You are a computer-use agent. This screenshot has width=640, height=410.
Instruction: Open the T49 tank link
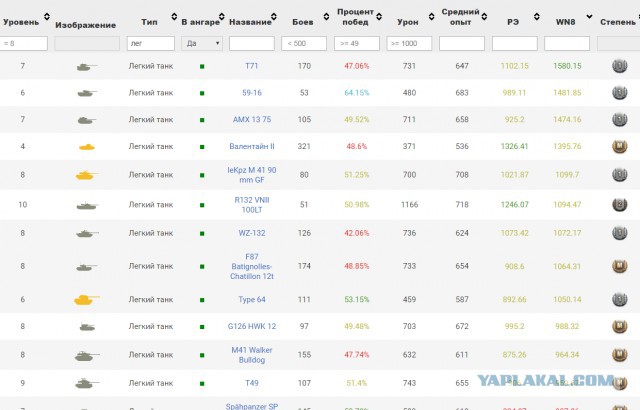[251, 383]
